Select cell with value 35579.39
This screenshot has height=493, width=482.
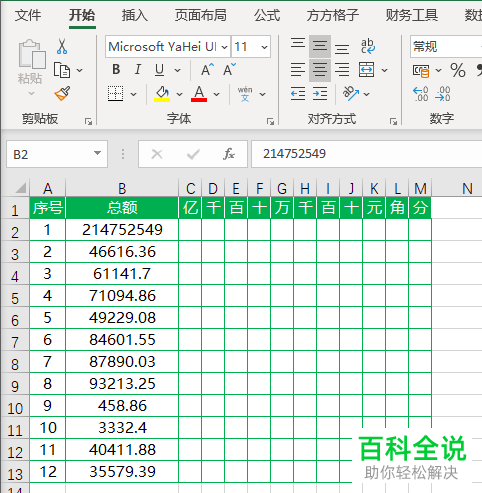pos(122,472)
